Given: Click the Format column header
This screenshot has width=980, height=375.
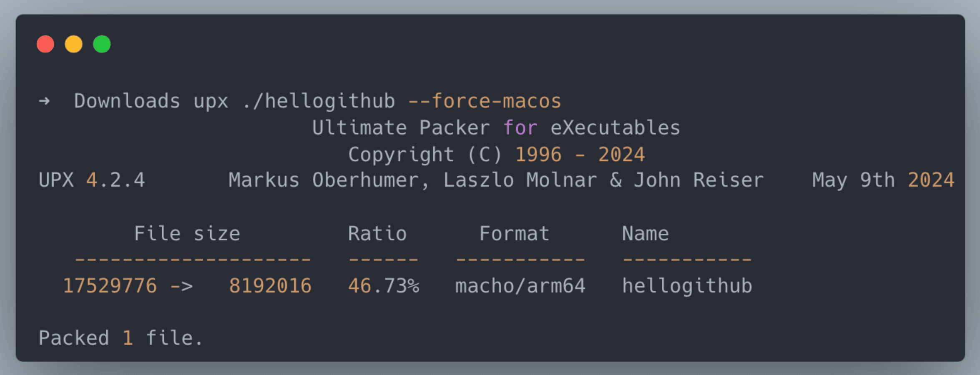Looking at the screenshot, I should (x=514, y=233).
